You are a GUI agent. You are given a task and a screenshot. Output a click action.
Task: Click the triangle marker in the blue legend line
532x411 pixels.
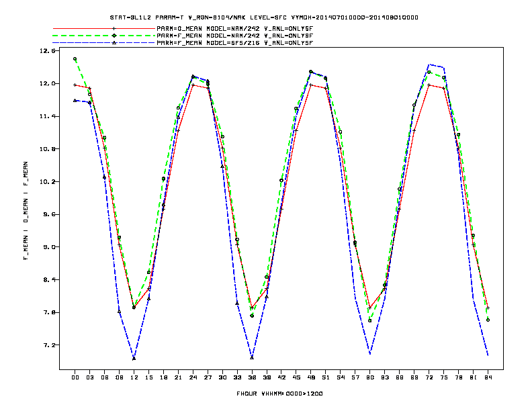[114, 43]
